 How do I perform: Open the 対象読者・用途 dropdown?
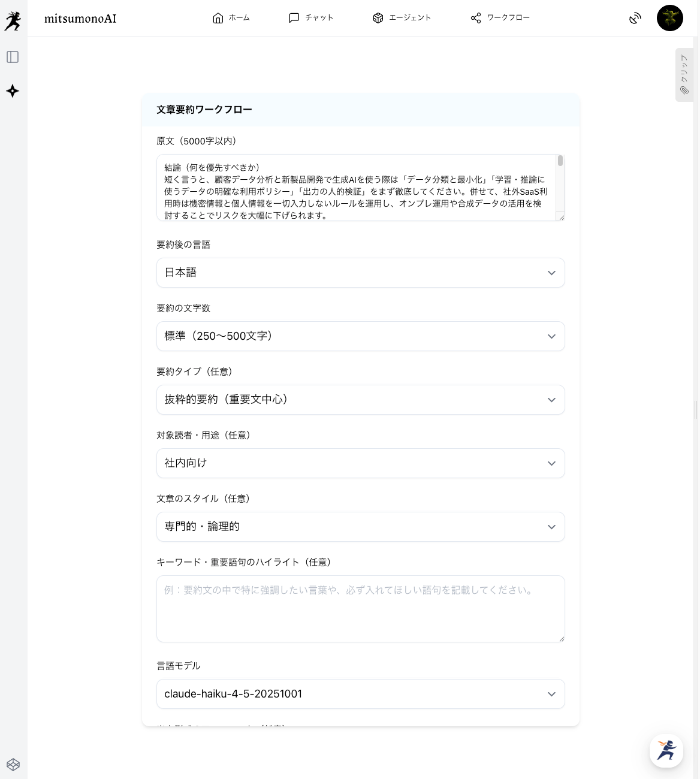(360, 463)
